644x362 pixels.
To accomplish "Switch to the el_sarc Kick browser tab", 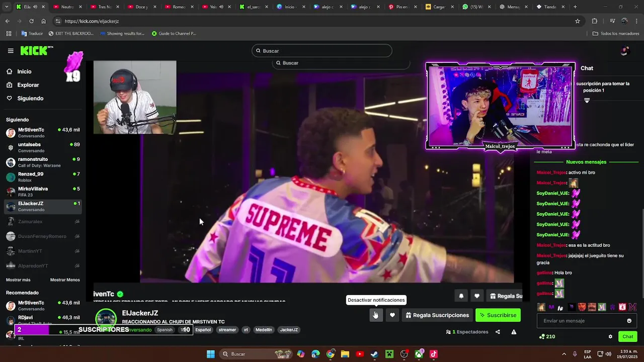I will click(253, 7).
